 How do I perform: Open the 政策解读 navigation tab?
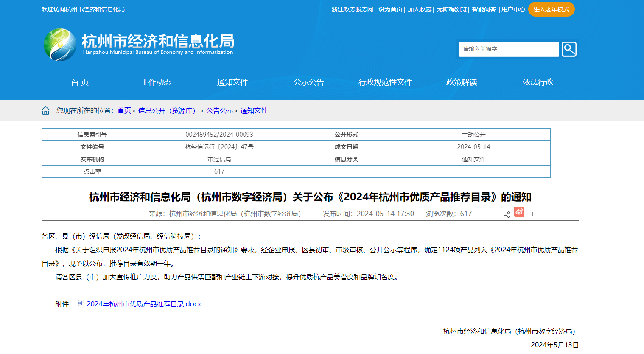[462, 82]
